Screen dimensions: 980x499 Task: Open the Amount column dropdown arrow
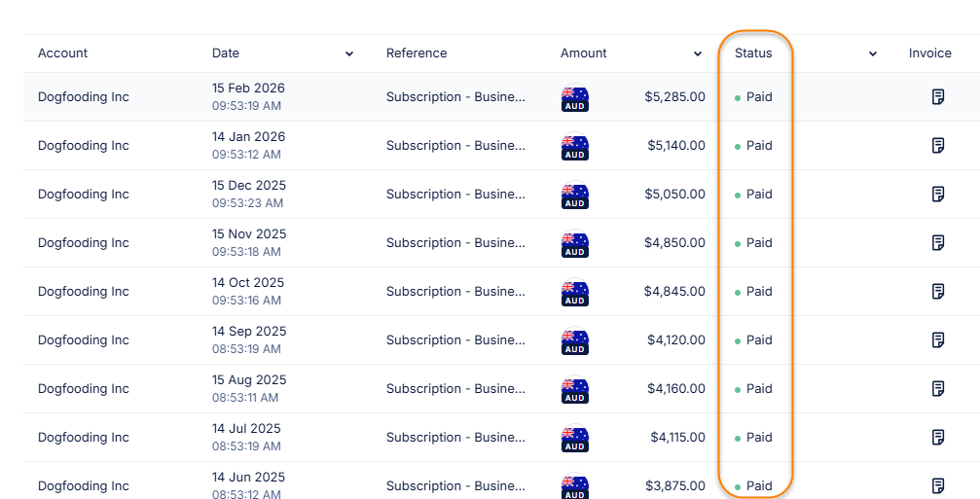click(x=698, y=54)
